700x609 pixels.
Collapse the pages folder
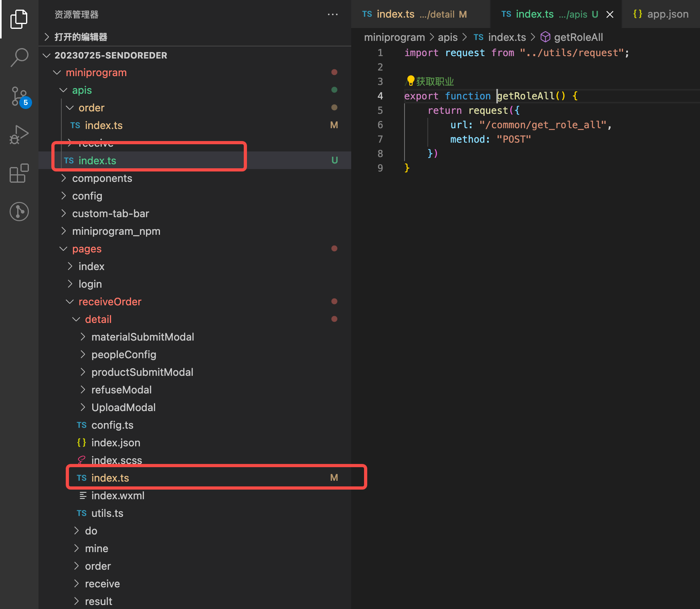point(195,249)
